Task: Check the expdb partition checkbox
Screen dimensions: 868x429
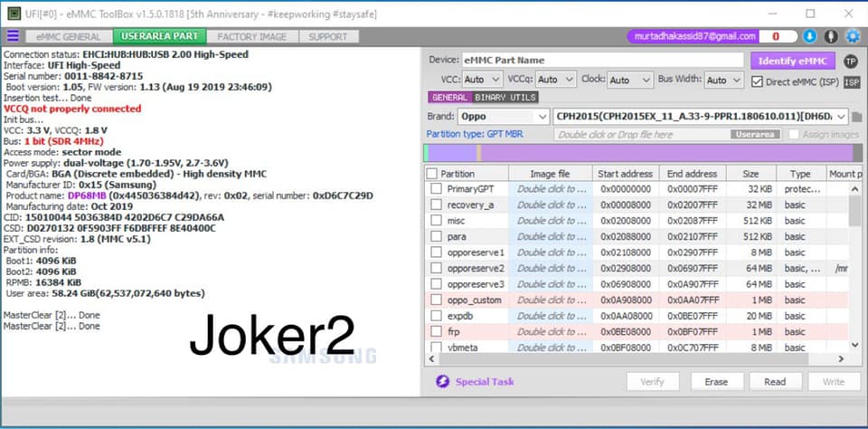Action: (436, 316)
